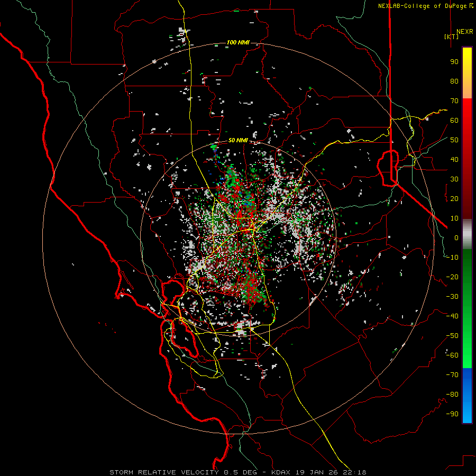Screen dimensions: 476x476
Task: Click the STORM RELATIVE VELOCITY caption text
Action: [x=164, y=472]
